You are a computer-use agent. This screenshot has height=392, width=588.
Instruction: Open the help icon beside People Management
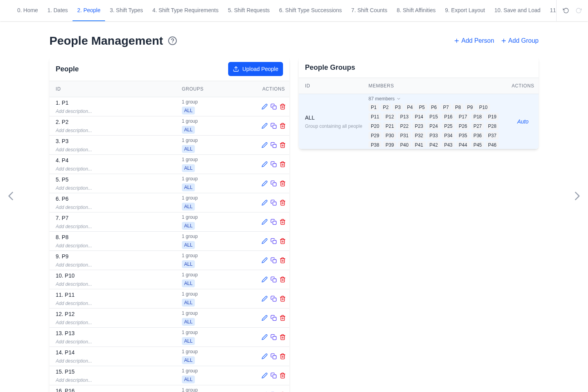tap(172, 41)
